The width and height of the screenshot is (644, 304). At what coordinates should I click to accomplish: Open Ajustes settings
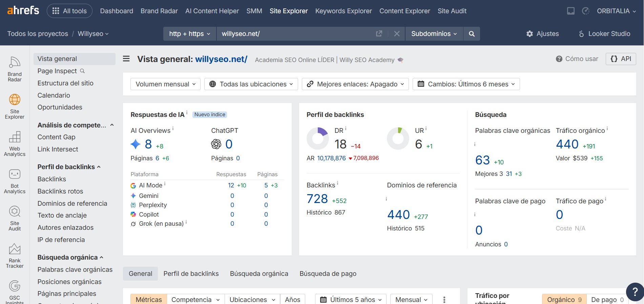pyautogui.click(x=542, y=34)
